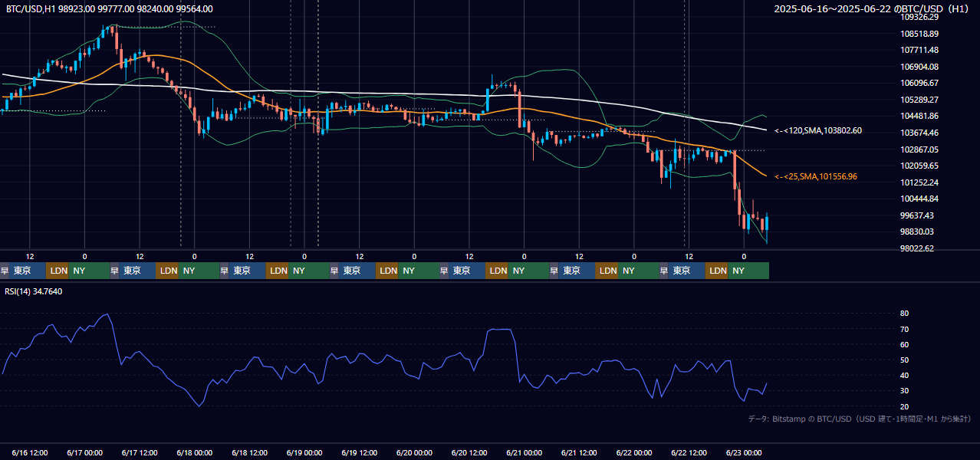Click RSI scale level 70
This screenshot has height=460, width=980.
click(x=905, y=329)
